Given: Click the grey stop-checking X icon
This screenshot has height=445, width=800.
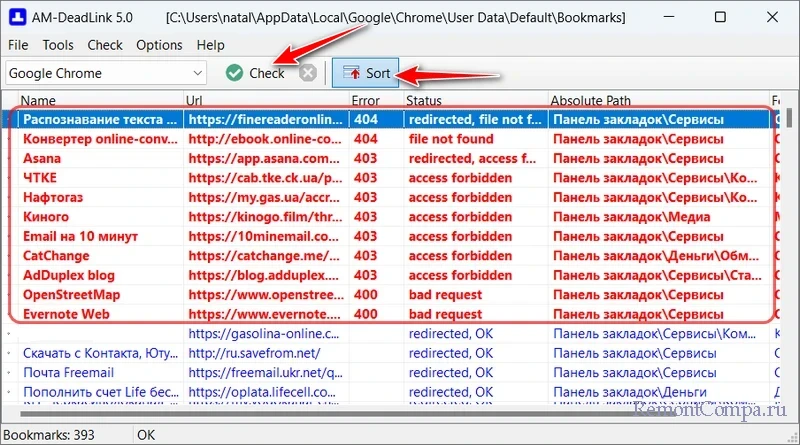Looking at the screenshot, I should pyautogui.click(x=309, y=73).
